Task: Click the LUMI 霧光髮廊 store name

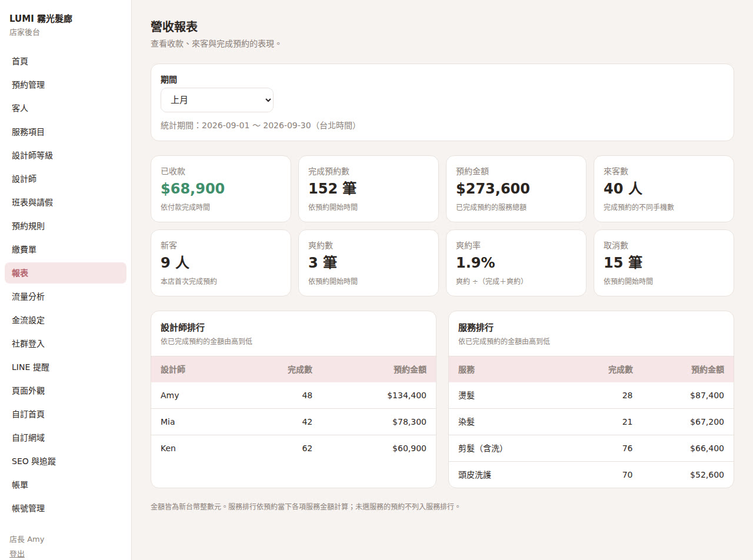Action: [41, 19]
